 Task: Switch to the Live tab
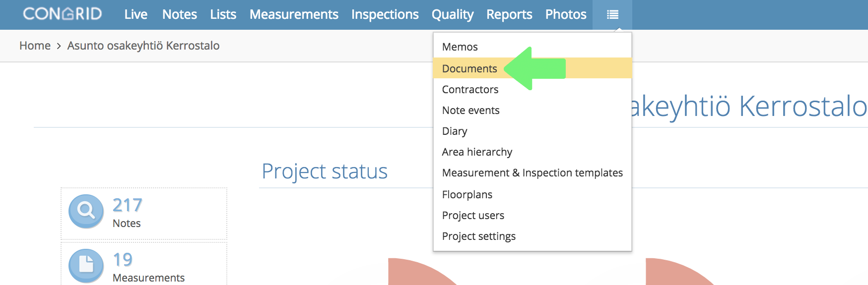point(136,14)
